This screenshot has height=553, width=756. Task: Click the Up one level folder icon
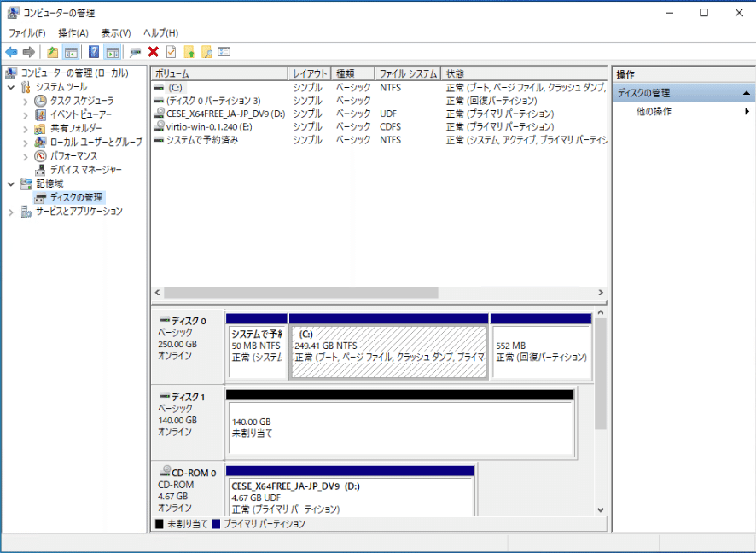53,52
